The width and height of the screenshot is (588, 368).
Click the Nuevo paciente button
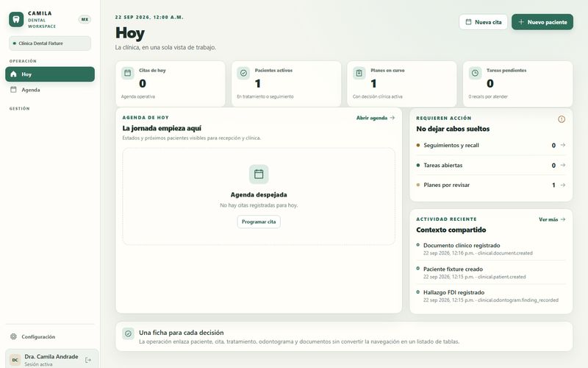coord(542,22)
